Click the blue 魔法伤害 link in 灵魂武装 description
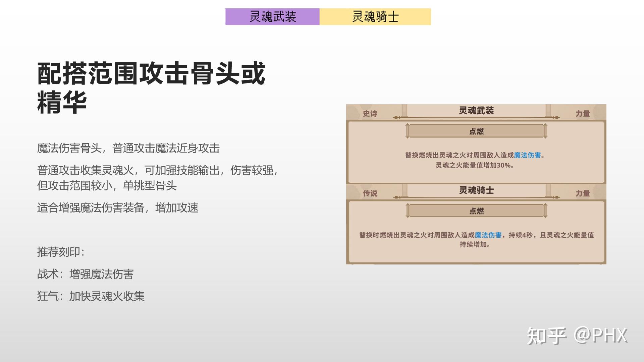Screen dimensions: 644x362 click(x=527, y=155)
